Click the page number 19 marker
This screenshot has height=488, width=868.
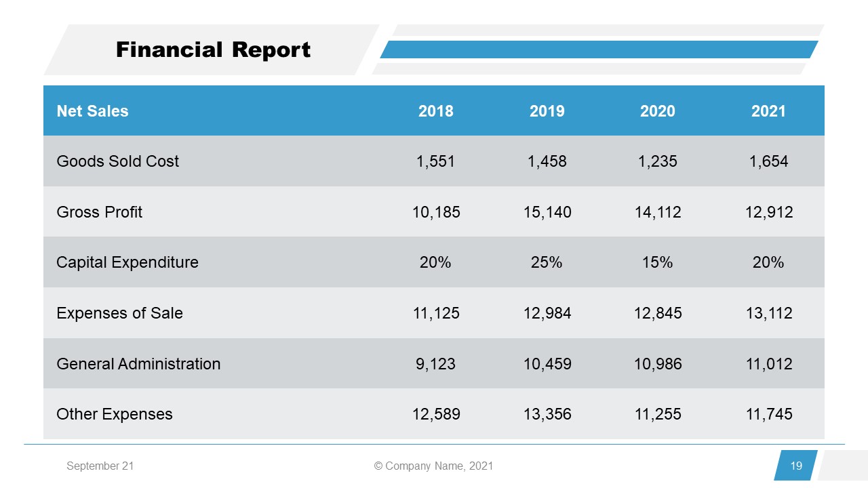(795, 466)
